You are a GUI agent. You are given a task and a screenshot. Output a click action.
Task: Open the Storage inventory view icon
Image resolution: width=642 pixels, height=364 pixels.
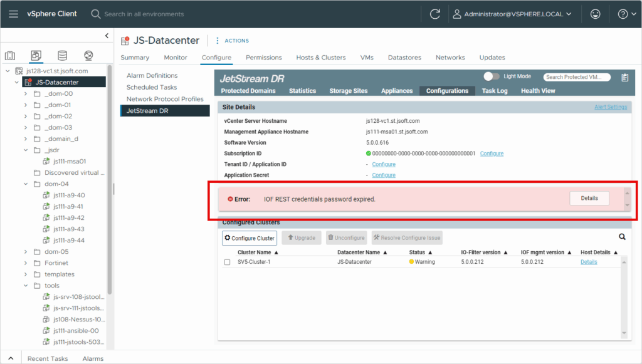click(62, 56)
